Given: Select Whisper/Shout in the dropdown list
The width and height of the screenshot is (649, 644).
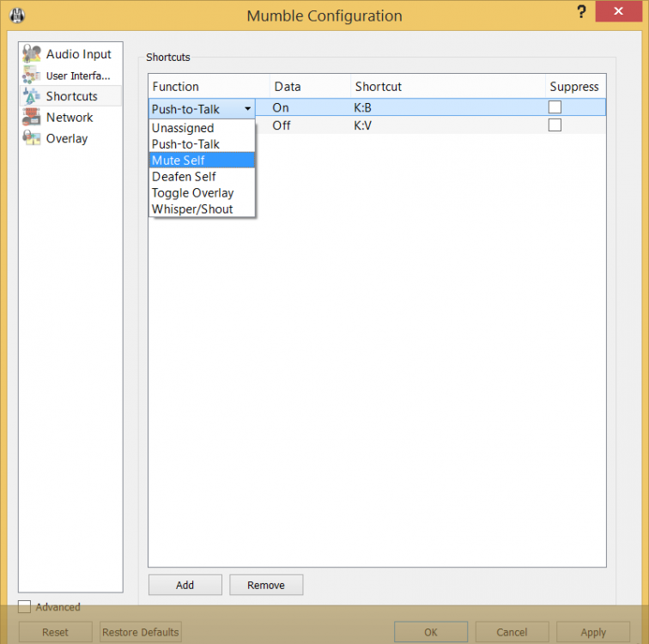Looking at the screenshot, I should 192,210.
